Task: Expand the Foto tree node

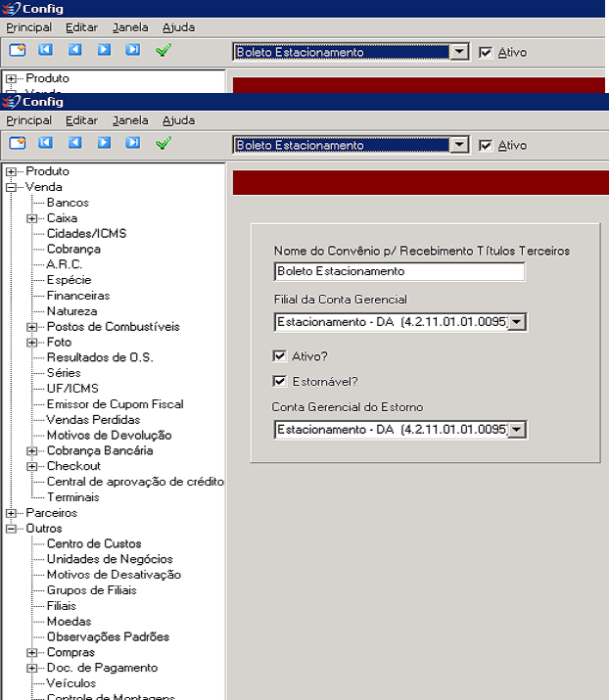Action: [31, 343]
